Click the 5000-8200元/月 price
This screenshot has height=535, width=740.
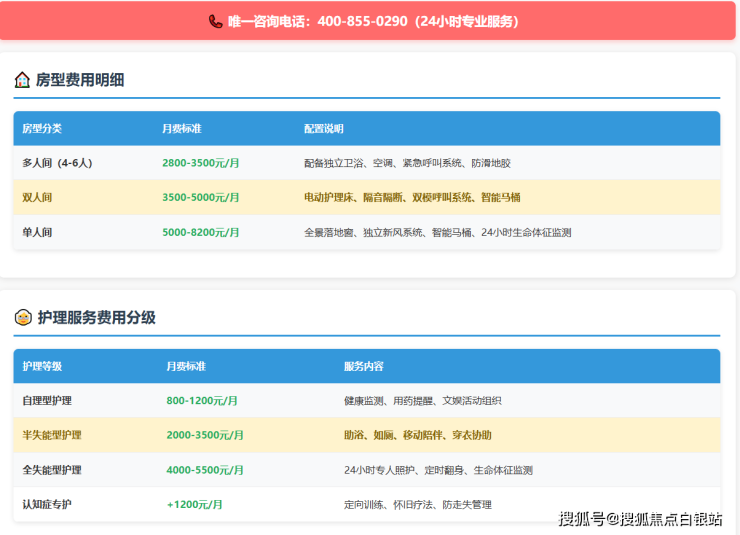(201, 232)
